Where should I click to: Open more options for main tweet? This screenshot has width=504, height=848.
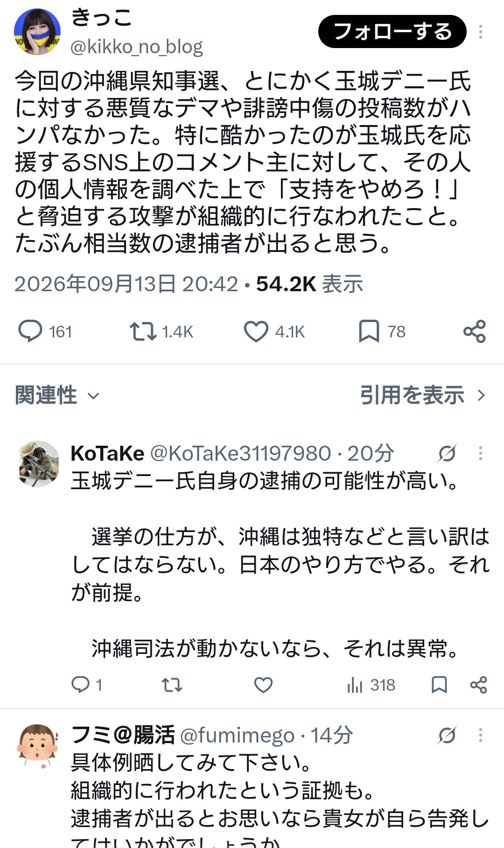tap(481, 32)
